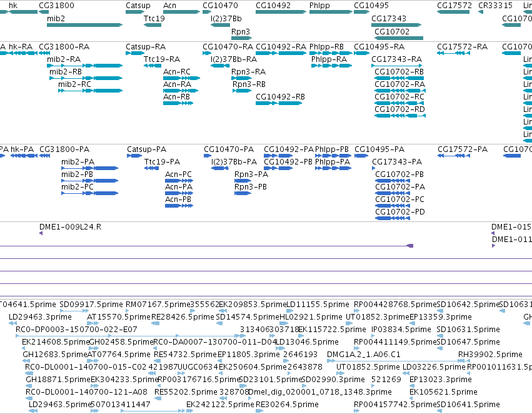This screenshot has width=532, height=414.
Task: Select the DME1-009L24.R clone end label
Action: [70, 227]
